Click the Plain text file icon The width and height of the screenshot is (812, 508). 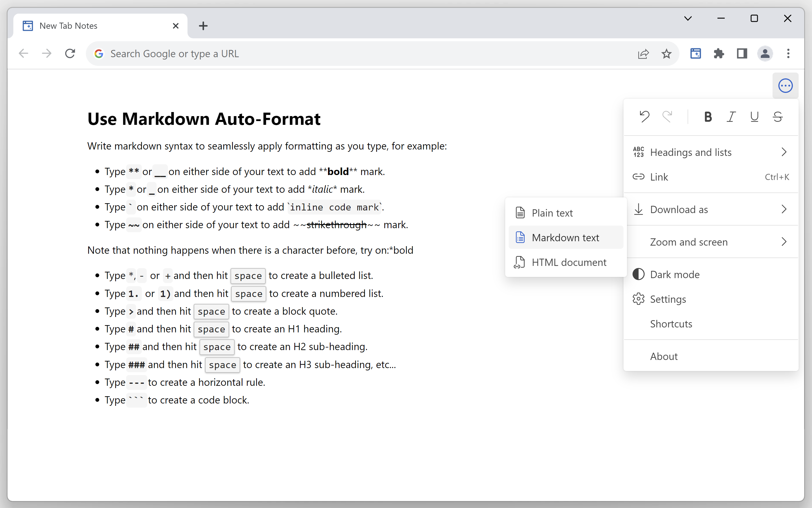click(520, 213)
